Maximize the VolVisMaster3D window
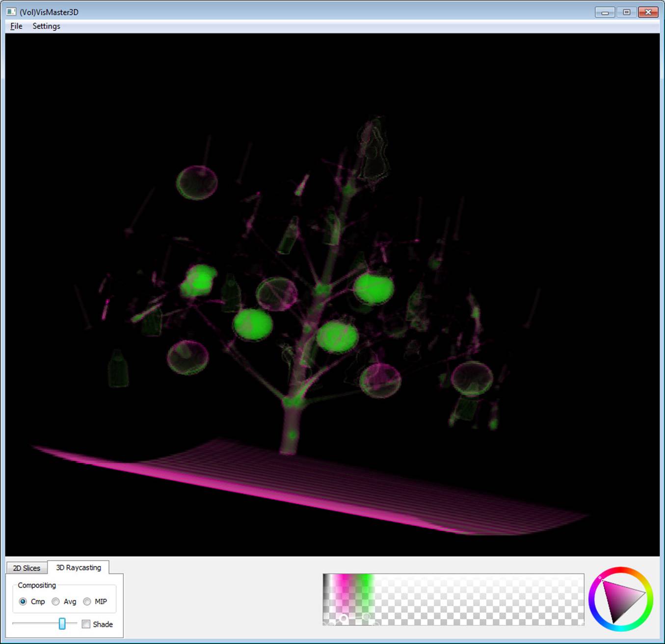This screenshot has width=665, height=644. [626, 12]
